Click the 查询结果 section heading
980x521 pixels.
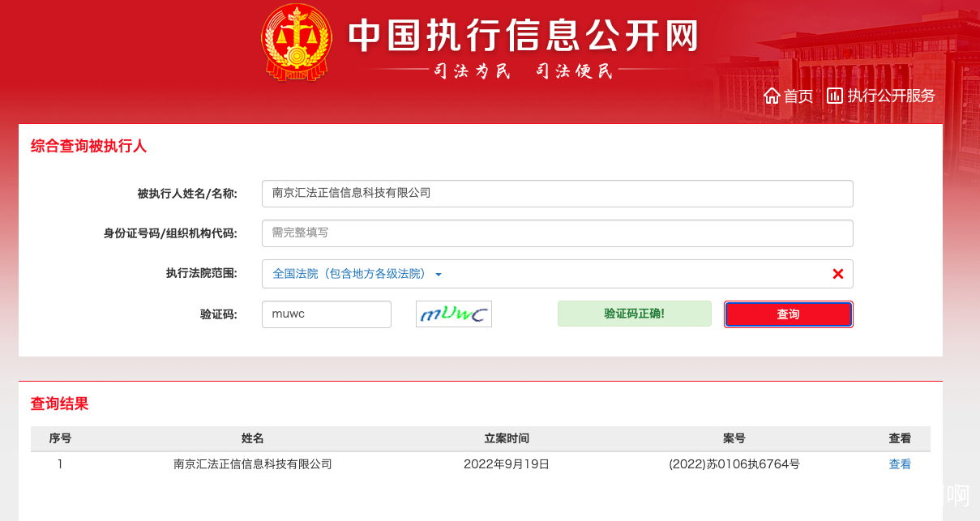59,404
